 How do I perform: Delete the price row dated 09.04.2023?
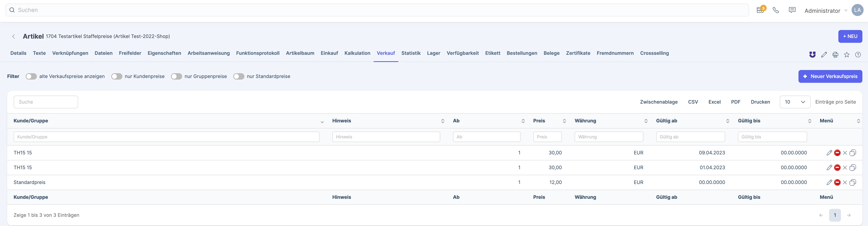tap(845, 153)
